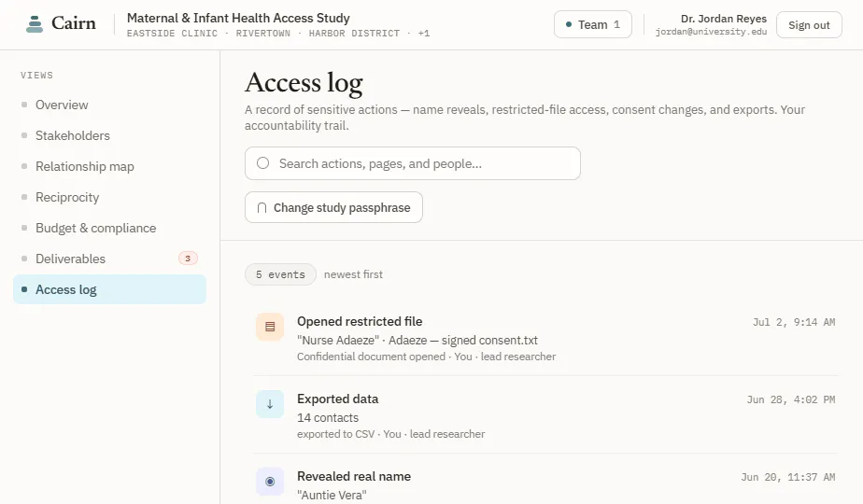Click the Jun 28, 4:02 PM timestamp
Screen dimensions: 863x504
pos(791,400)
